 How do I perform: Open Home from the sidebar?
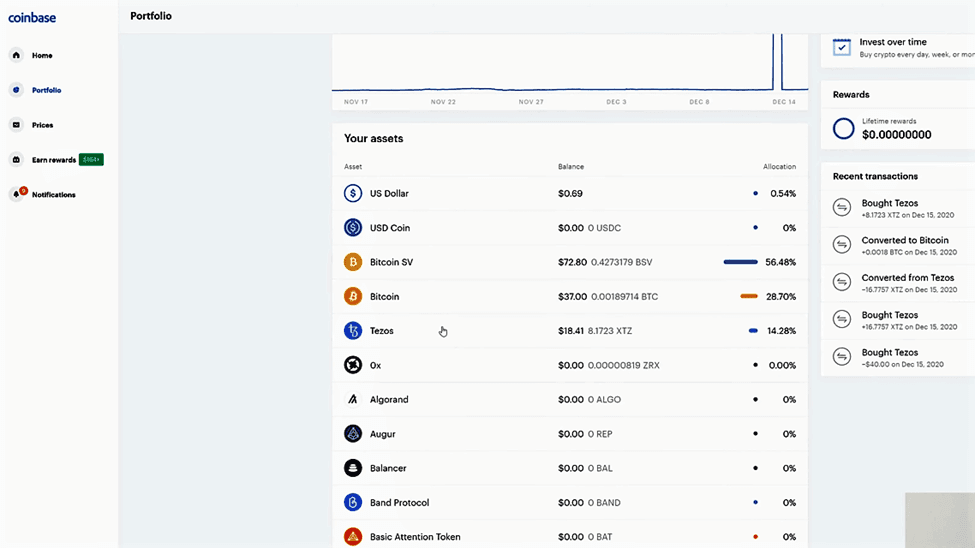42,55
